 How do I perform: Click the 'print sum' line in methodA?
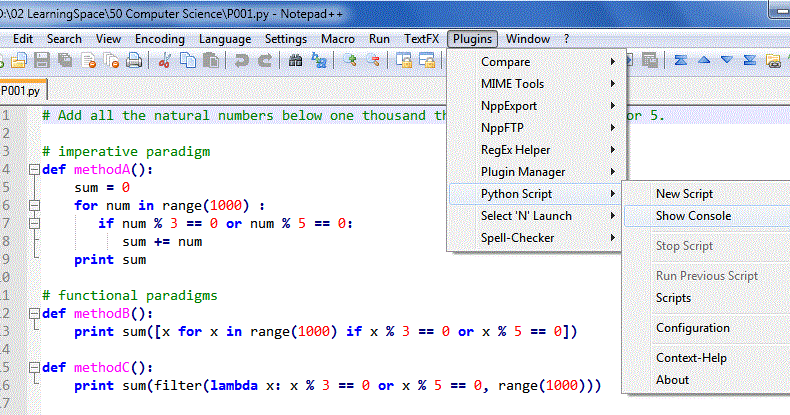point(110,259)
